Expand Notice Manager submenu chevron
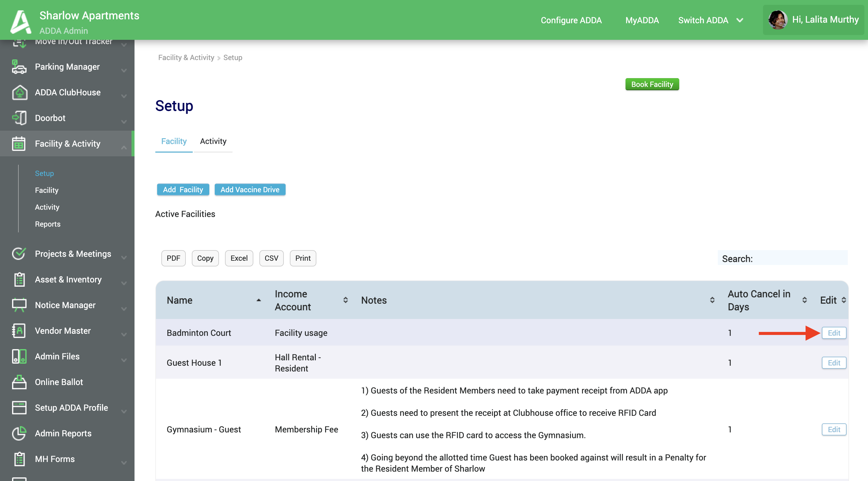 point(124,309)
